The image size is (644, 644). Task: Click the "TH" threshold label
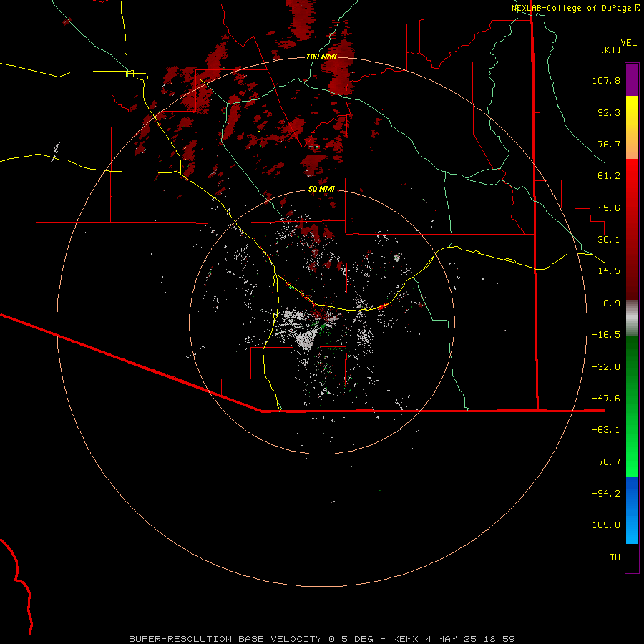click(615, 557)
